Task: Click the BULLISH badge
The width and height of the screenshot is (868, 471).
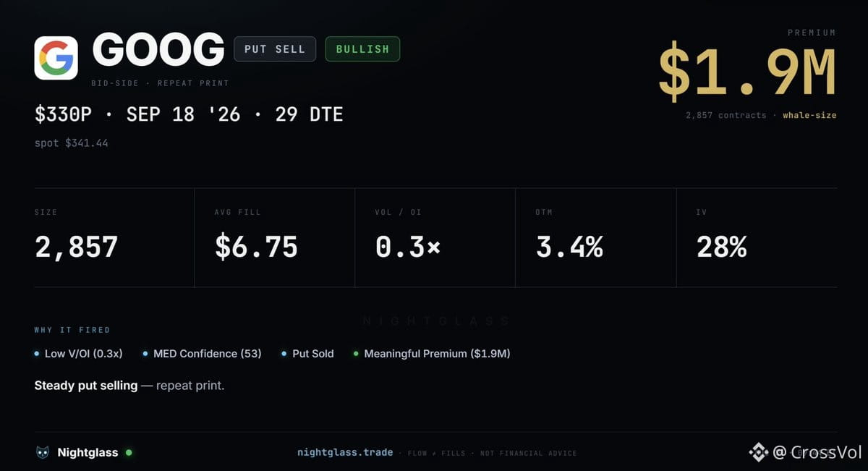Action: click(x=362, y=49)
